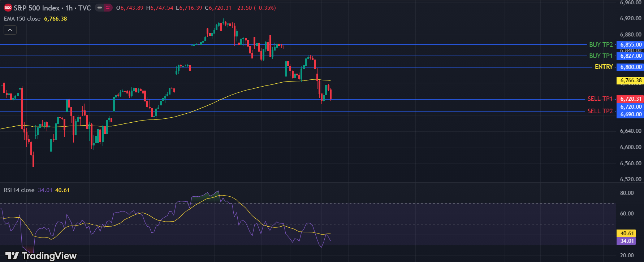This screenshot has height=262, width=644.
Task: Click the SELL TP2 line label
Action: (600, 111)
